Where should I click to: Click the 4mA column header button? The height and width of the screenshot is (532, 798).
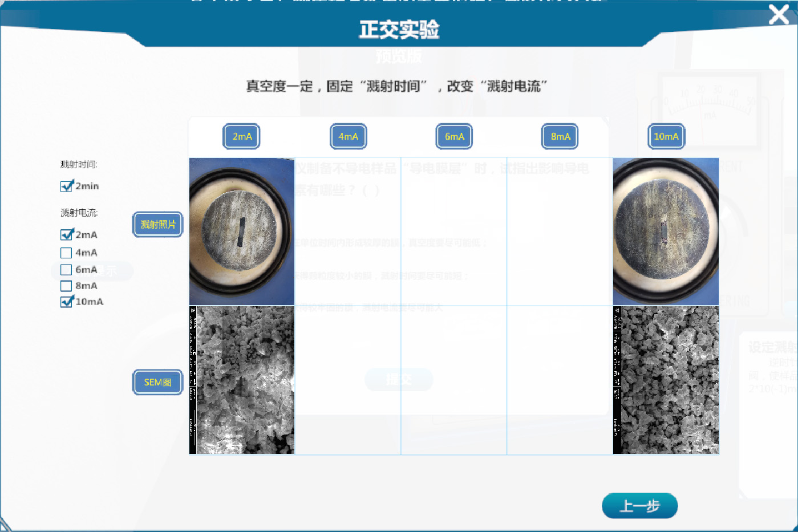(x=348, y=137)
